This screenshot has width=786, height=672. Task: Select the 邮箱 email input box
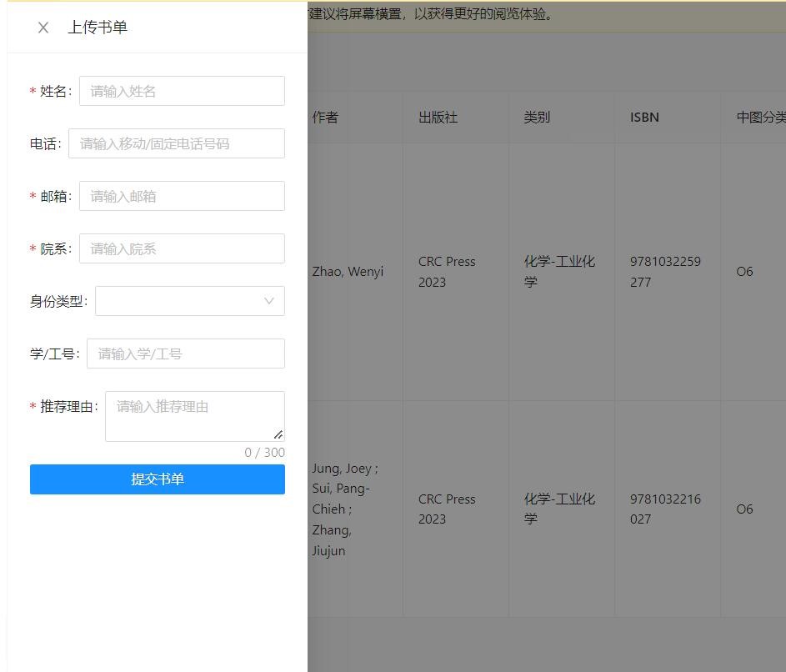pos(182,196)
